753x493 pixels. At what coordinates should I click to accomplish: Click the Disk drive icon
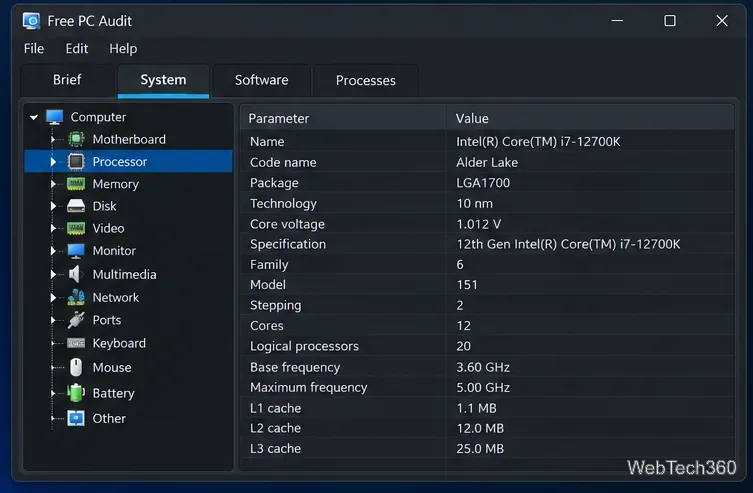click(x=76, y=206)
